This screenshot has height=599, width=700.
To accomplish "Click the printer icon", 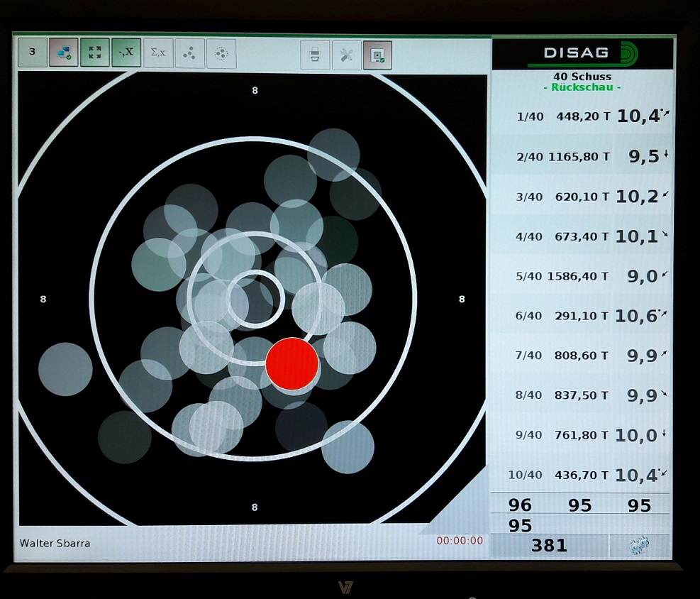I will tap(315, 55).
